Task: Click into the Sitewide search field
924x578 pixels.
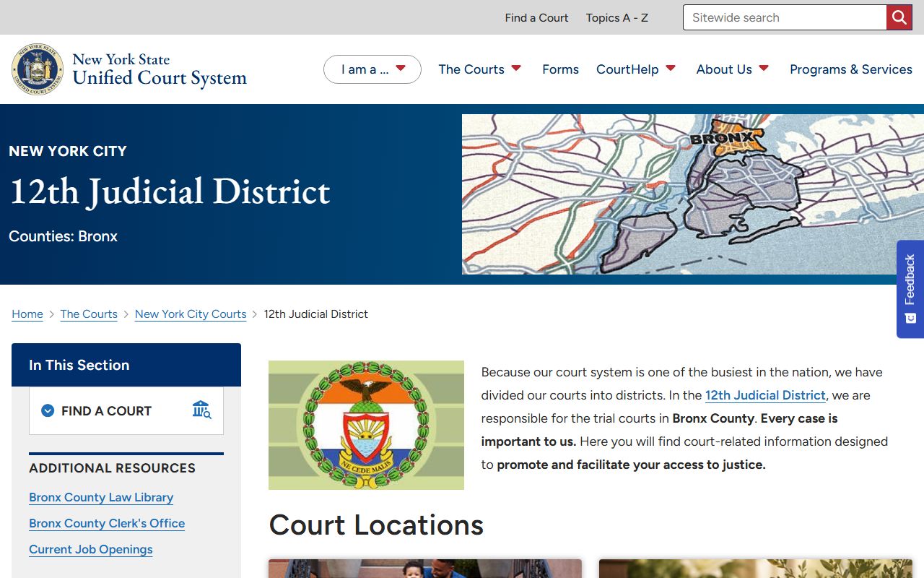Action: tap(785, 17)
